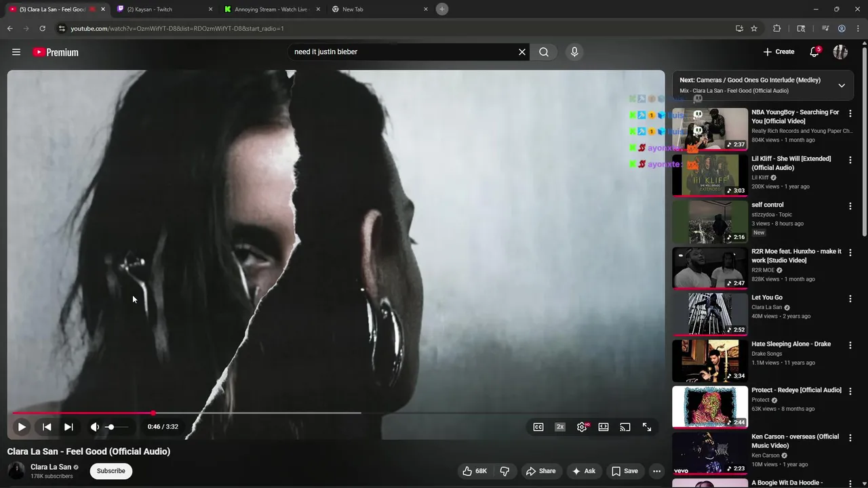The image size is (868, 488).
Task: Toggle the 2x playback speed button
Action: (560, 427)
